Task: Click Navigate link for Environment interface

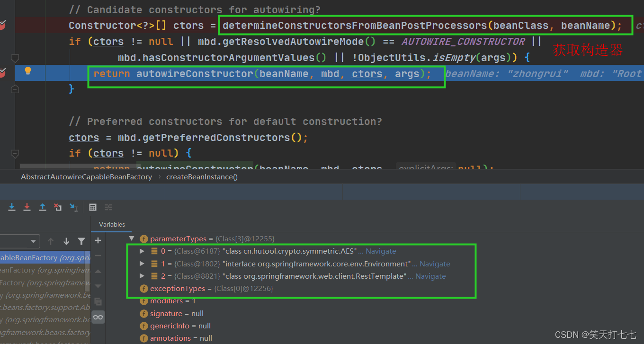Action: [435, 264]
